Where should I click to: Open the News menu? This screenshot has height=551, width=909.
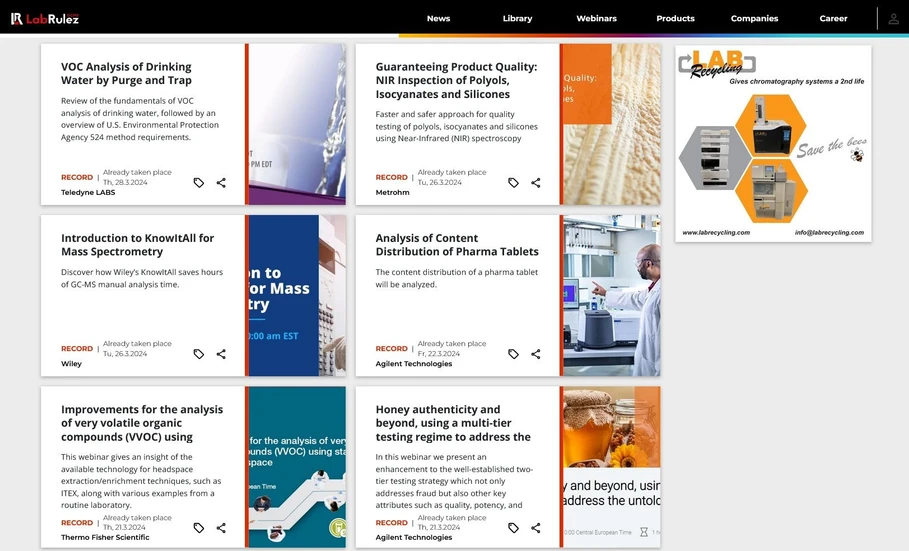(438, 19)
